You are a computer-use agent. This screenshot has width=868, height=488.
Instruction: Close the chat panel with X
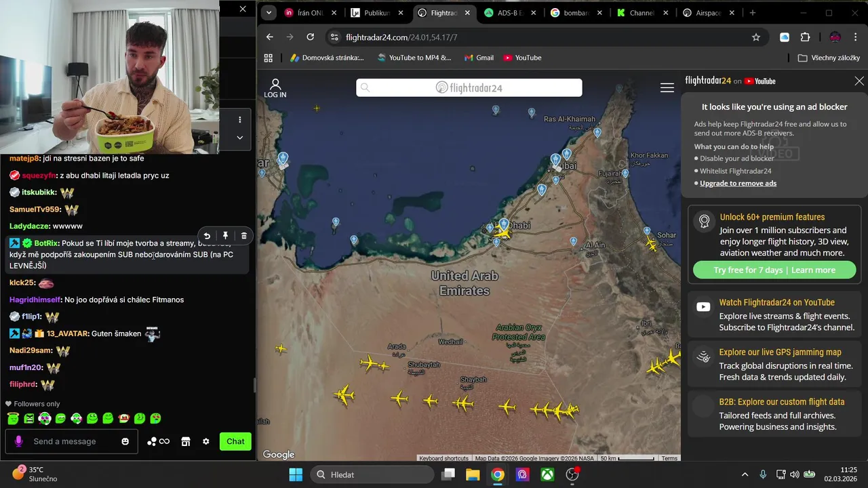pyautogui.click(x=243, y=9)
